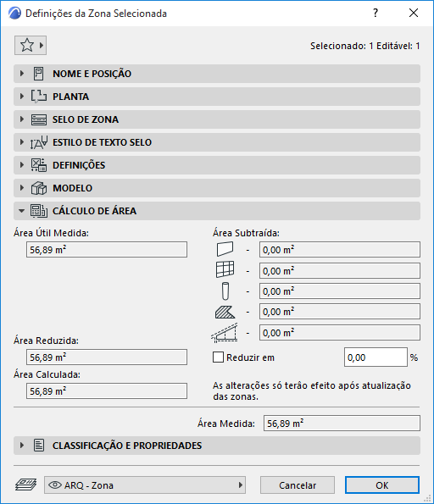Enable the Reduzir em checkbox

pos(218,357)
